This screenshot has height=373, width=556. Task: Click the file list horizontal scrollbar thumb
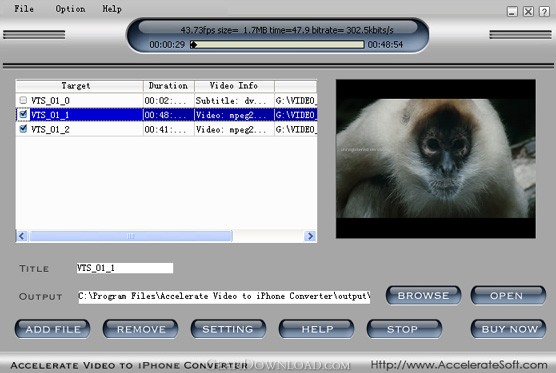coord(131,236)
